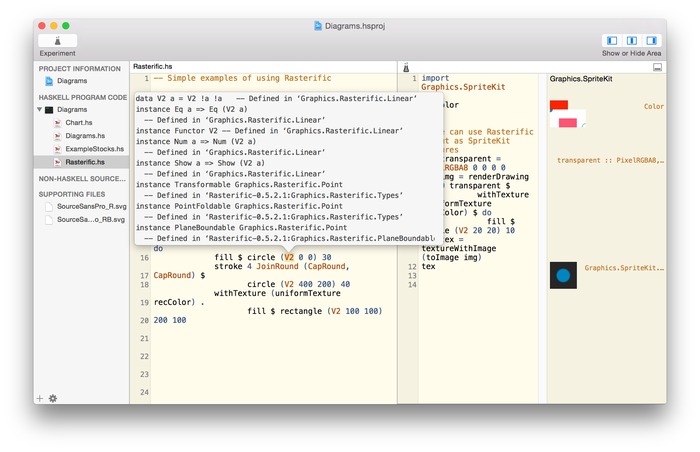Click the Chart.hs Haskell file icon
Viewport: 700px width, 452px height.
(57, 122)
